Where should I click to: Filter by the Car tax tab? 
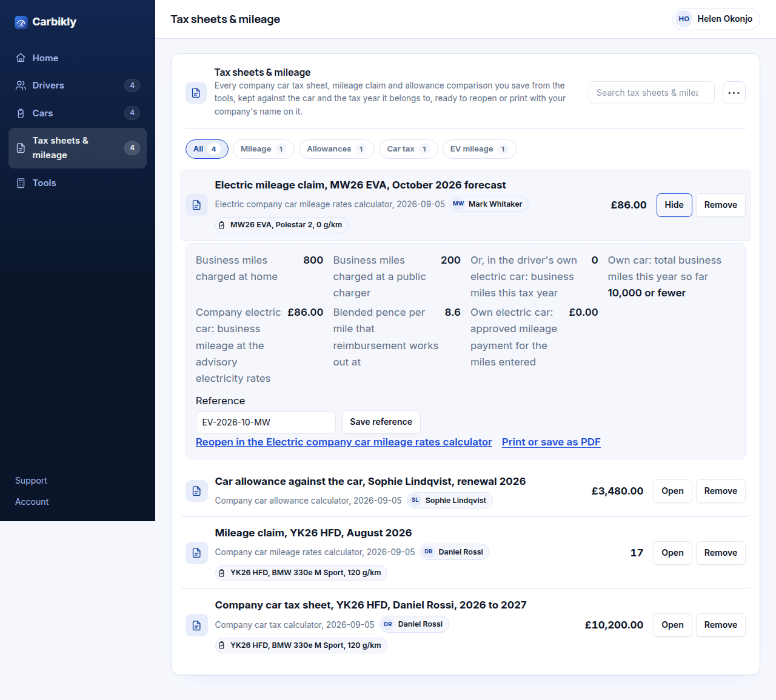409,149
